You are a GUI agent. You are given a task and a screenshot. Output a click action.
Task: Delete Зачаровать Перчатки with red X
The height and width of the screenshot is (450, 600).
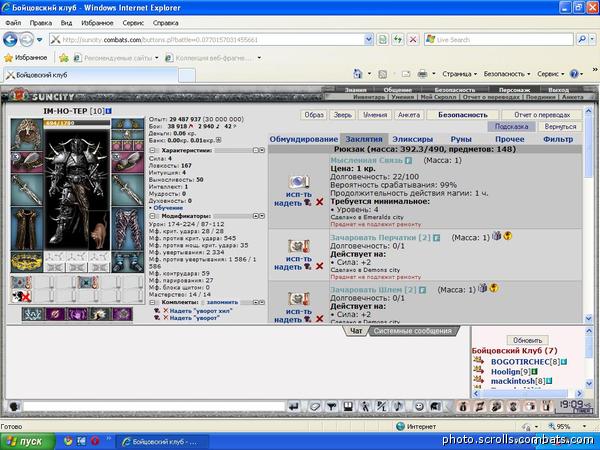pyautogui.click(x=320, y=266)
